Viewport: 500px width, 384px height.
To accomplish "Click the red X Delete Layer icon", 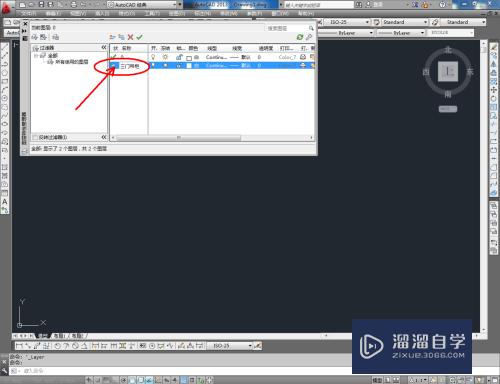I will (x=130, y=37).
